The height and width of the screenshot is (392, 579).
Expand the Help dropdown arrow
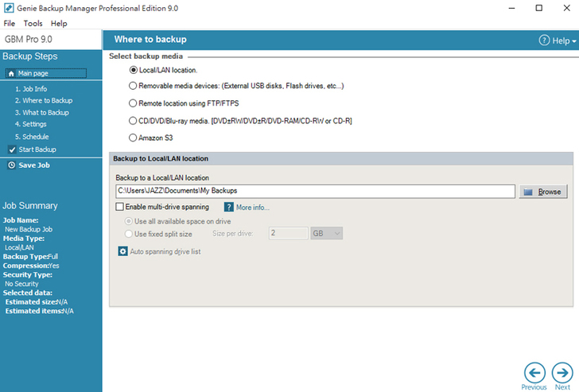574,41
